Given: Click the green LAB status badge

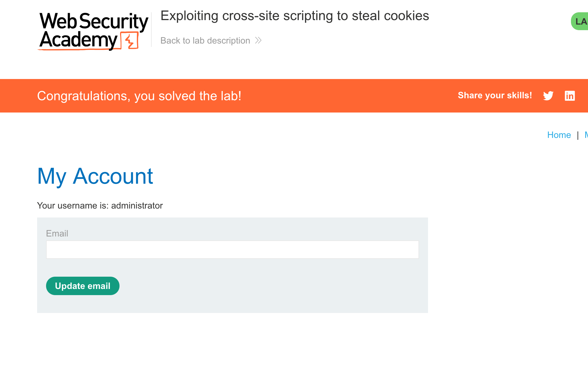Looking at the screenshot, I should pyautogui.click(x=580, y=21).
